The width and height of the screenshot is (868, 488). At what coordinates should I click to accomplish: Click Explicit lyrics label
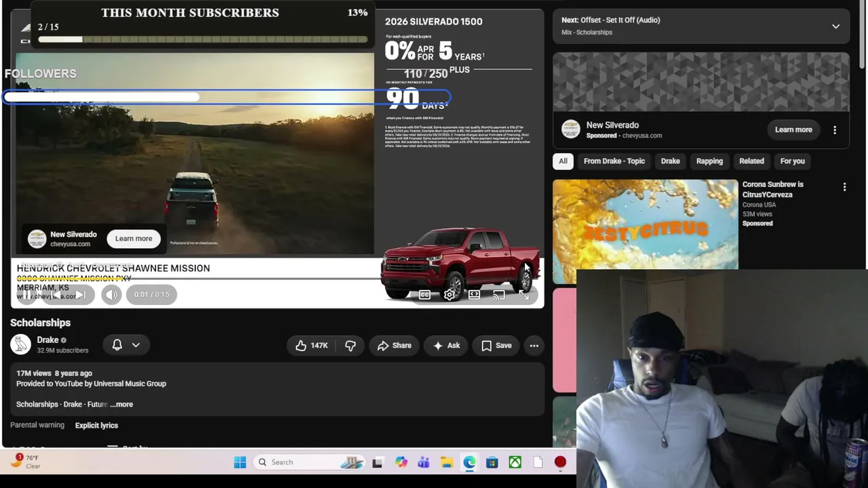96,426
